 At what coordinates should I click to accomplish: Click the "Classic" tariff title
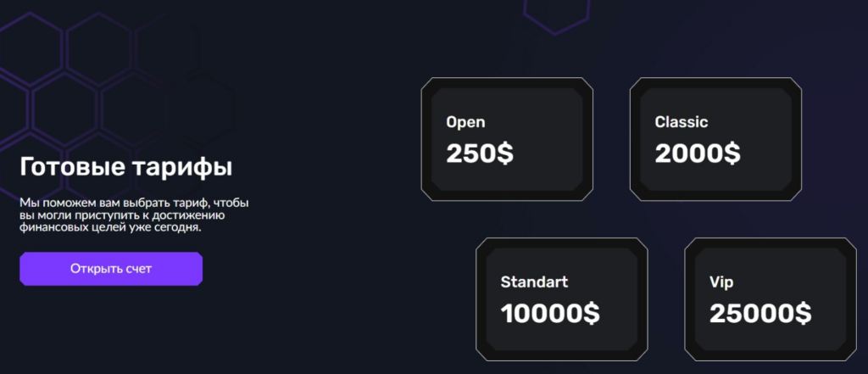681,122
